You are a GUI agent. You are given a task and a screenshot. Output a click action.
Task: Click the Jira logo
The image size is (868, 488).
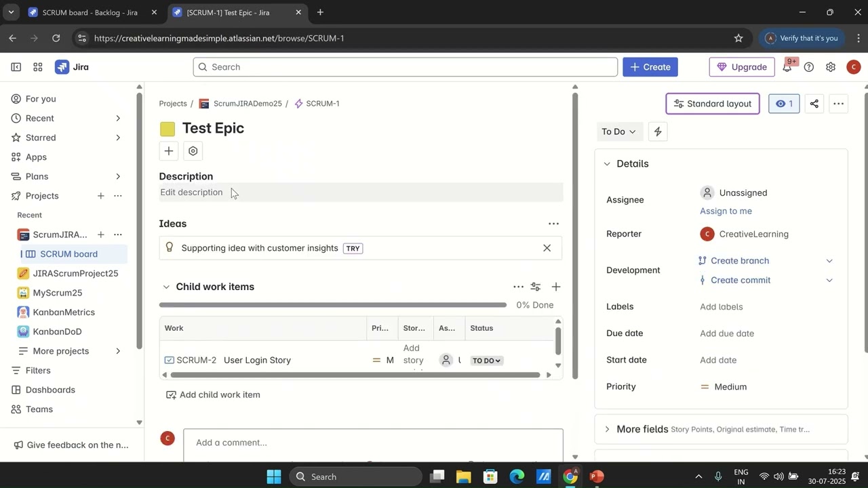pyautogui.click(x=72, y=67)
